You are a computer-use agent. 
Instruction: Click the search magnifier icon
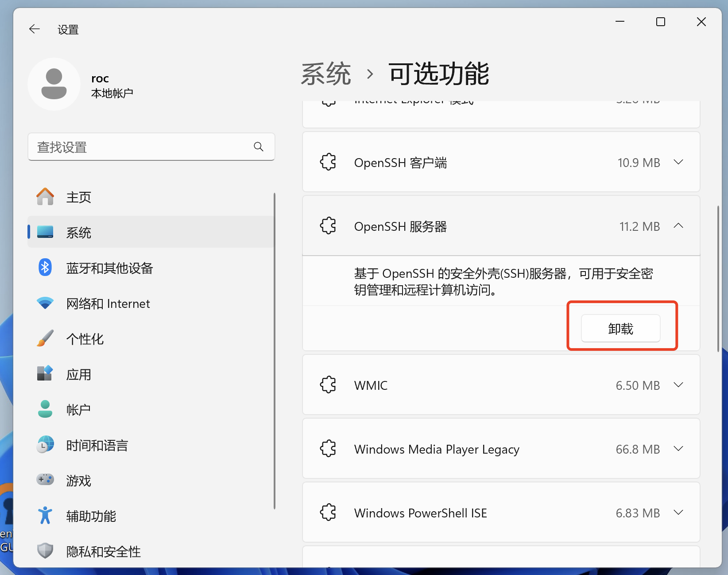pyautogui.click(x=259, y=147)
